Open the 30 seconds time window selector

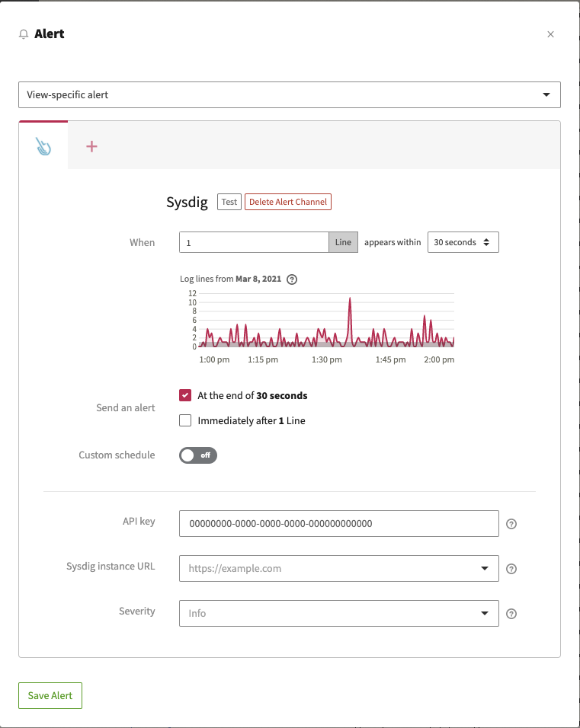tap(463, 242)
